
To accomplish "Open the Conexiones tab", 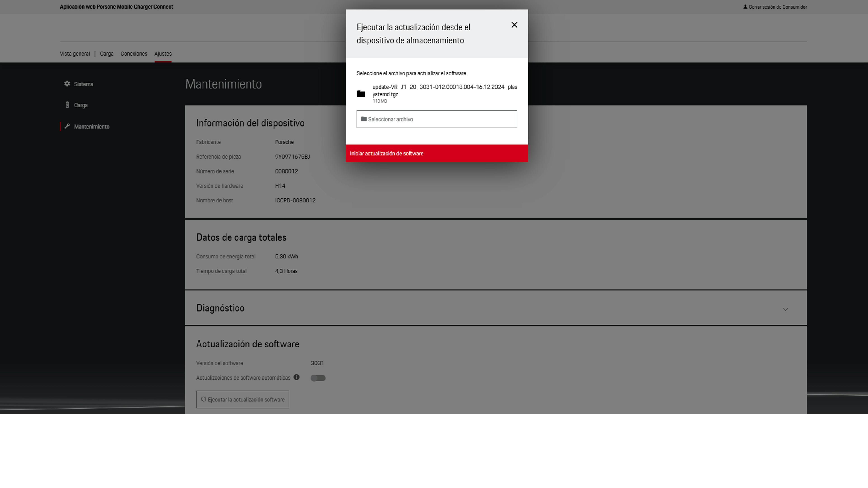I will tap(134, 54).
